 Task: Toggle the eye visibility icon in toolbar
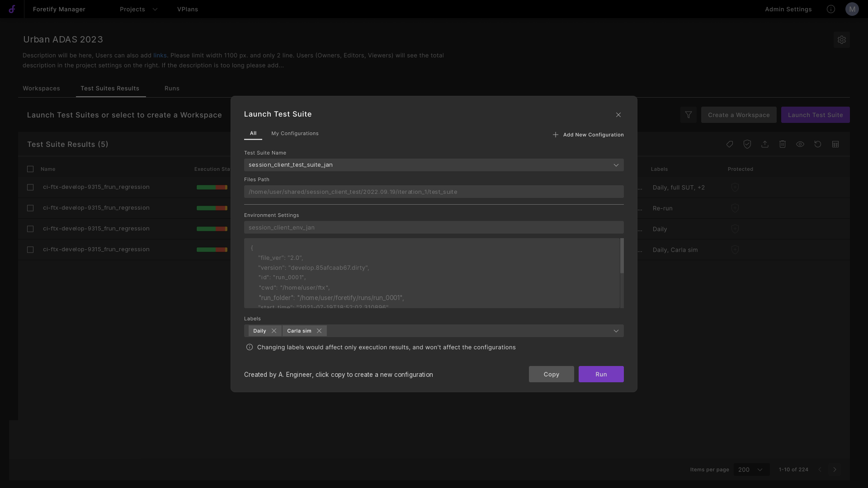(x=800, y=144)
